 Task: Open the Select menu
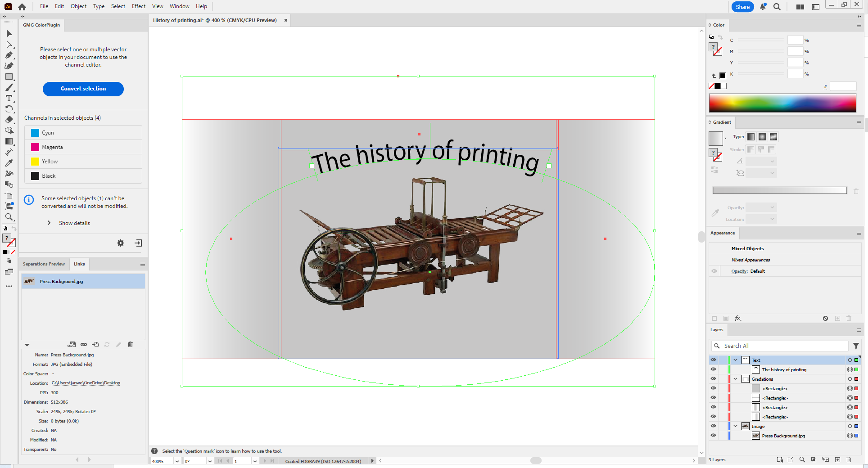click(x=118, y=6)
